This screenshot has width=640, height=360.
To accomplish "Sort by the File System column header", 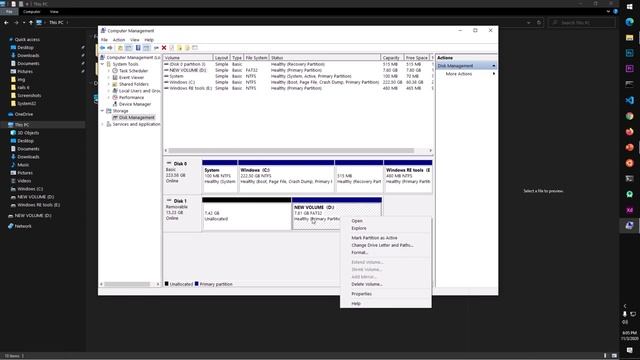I will pyautogui.click(x=256, y=58).
